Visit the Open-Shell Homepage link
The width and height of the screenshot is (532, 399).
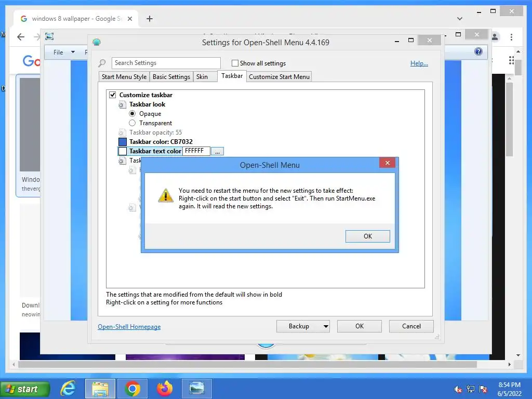[129, 327]
